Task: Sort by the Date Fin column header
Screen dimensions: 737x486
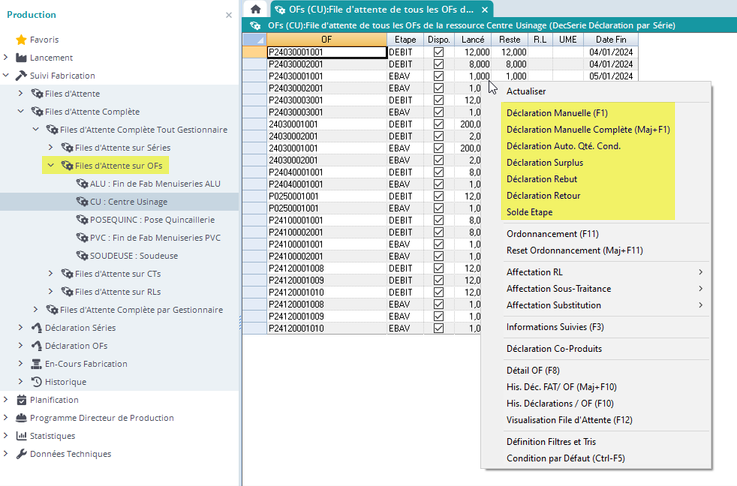Action: point(610,39)
